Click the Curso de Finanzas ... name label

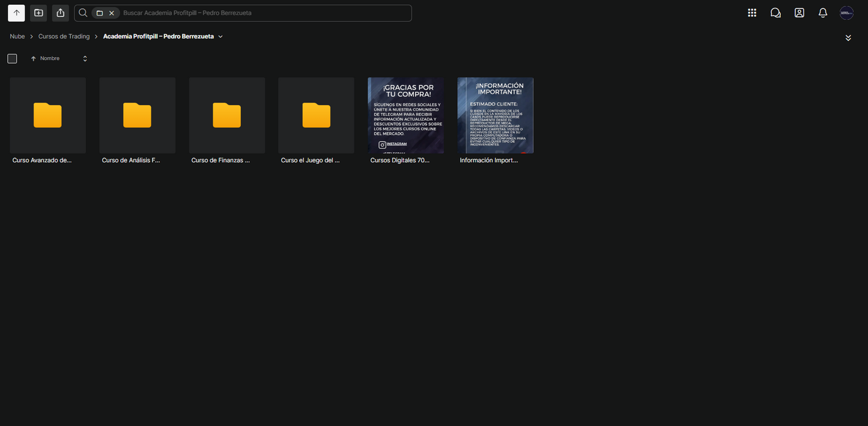220,160
